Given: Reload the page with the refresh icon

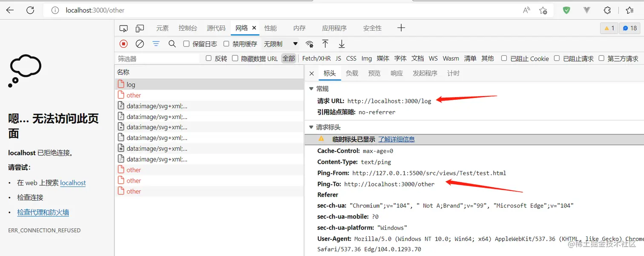Looking at the screenshot, I should click(x=30, y=10).
